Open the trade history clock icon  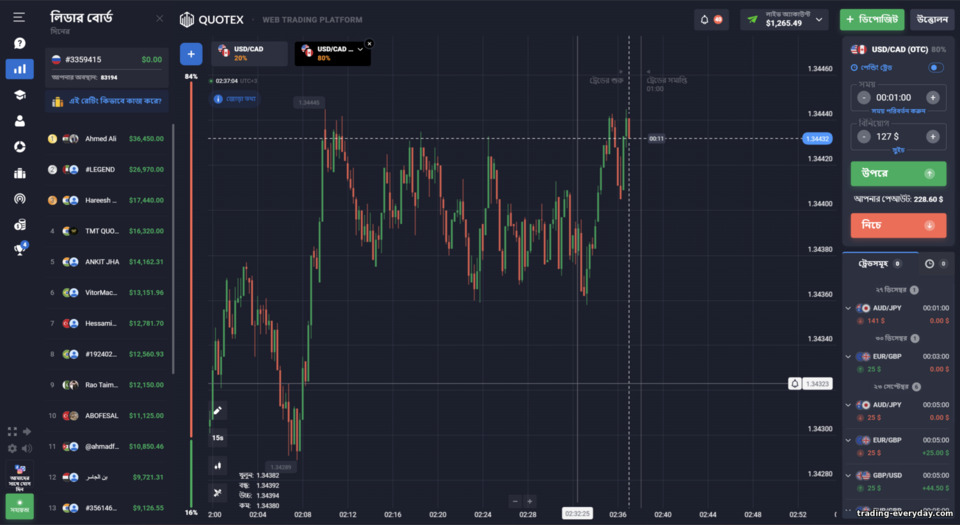pyautogui.click(x=929, y=264)
